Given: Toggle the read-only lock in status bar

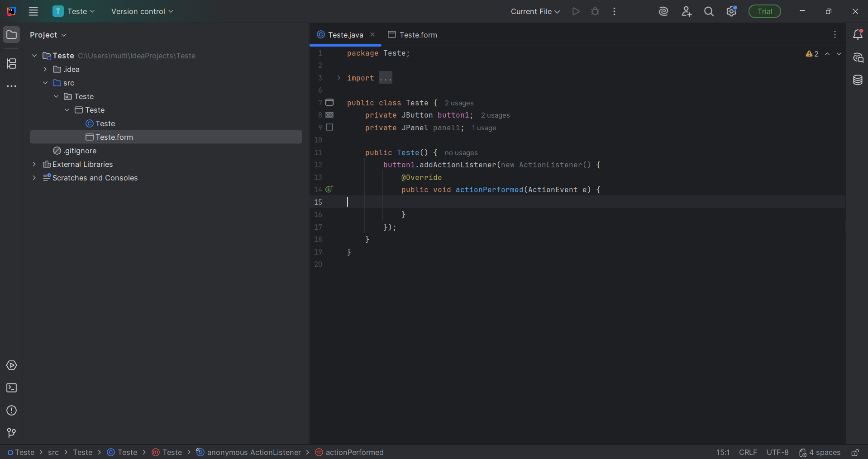Looking at the screenshot, I should point(855,453).
